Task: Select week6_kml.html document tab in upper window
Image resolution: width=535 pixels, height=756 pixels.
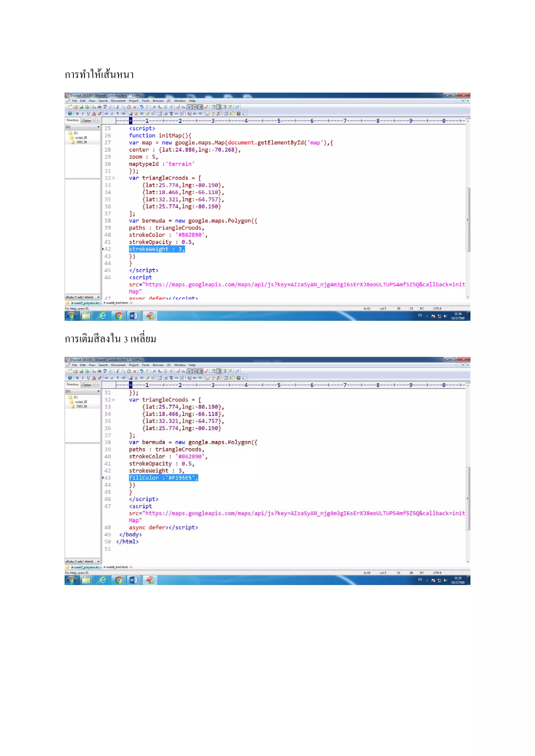Action: point(117,303)
